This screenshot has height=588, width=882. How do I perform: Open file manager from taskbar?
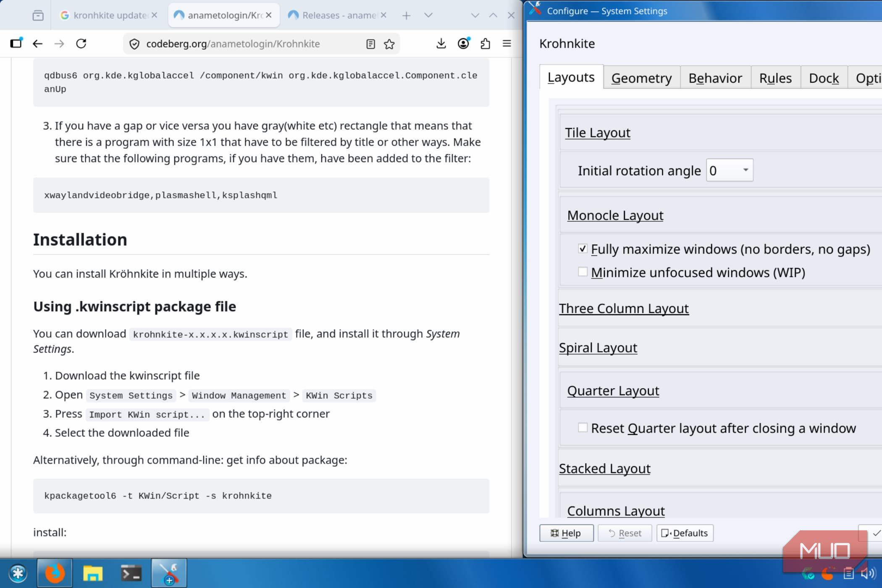point(93,573)
